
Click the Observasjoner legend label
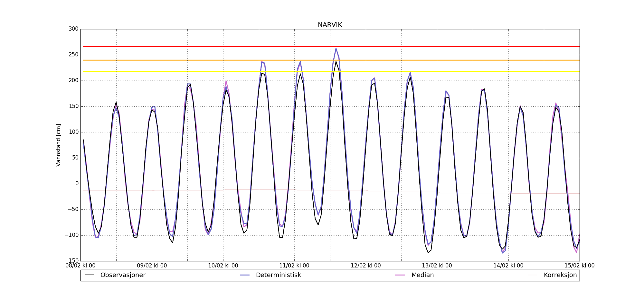[x=123, y=275]
